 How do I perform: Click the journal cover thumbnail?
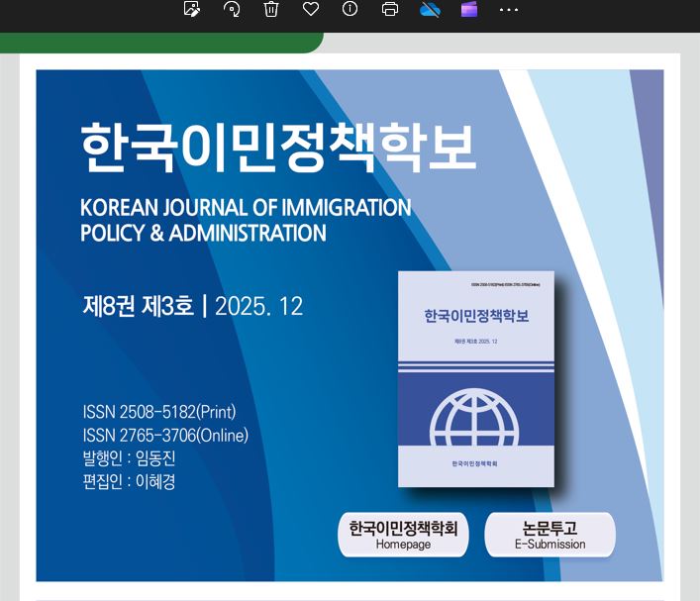tap(476, 378)
